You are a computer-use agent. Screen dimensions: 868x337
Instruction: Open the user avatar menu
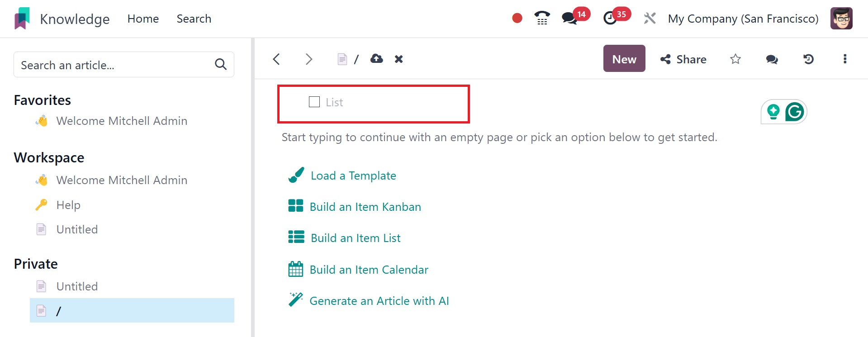pyautogui.click(x=841, y=19)
